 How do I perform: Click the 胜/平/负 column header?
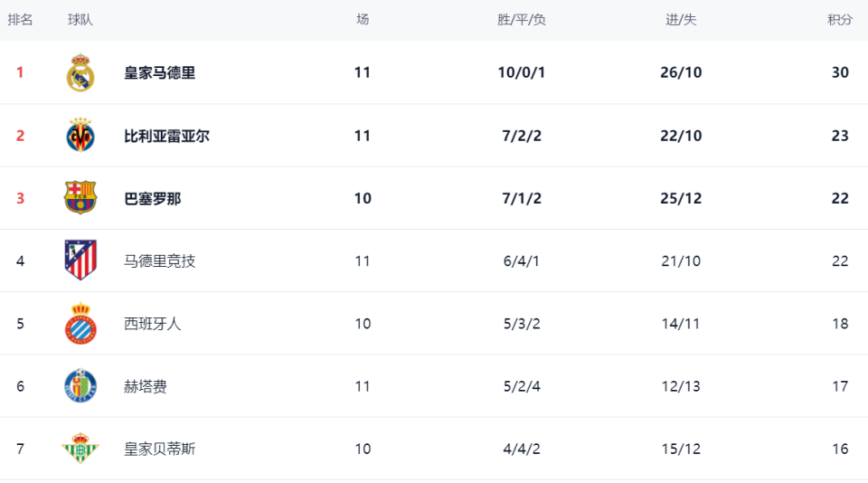[x=522, y=20]
